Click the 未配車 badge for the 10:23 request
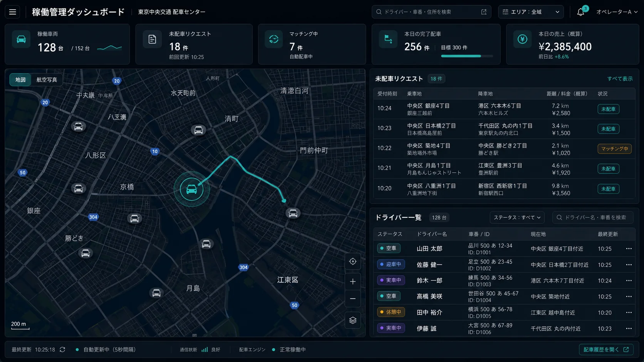The image size is (644, 362). click(608, 129)
